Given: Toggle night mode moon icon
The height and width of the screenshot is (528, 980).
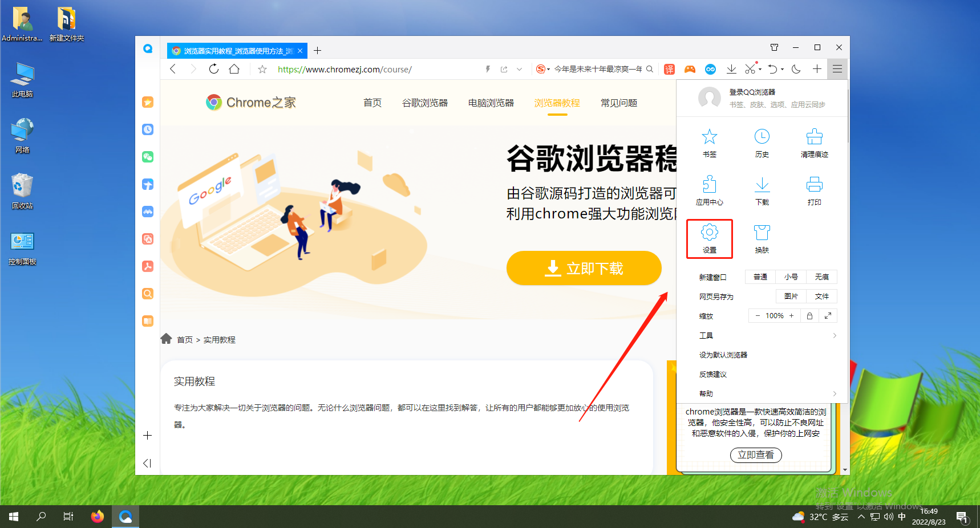Looking at the screenshot, I should coord(796,69).
